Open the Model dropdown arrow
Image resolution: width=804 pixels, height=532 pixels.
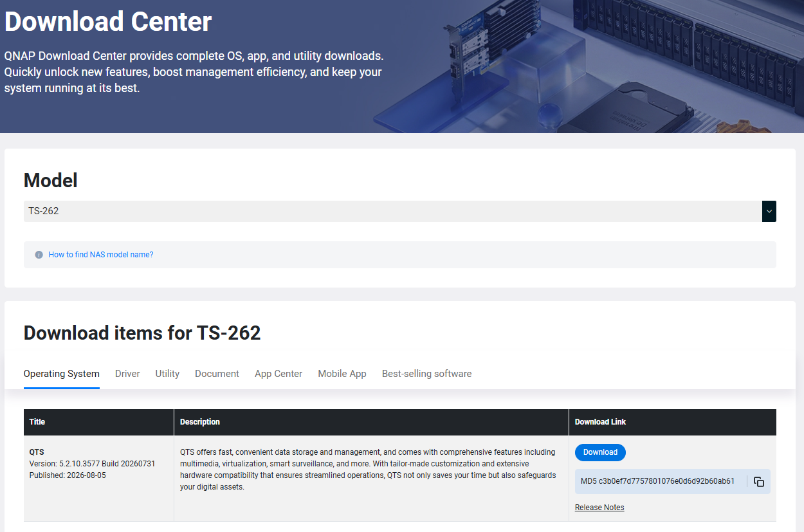tap(769, 211)
